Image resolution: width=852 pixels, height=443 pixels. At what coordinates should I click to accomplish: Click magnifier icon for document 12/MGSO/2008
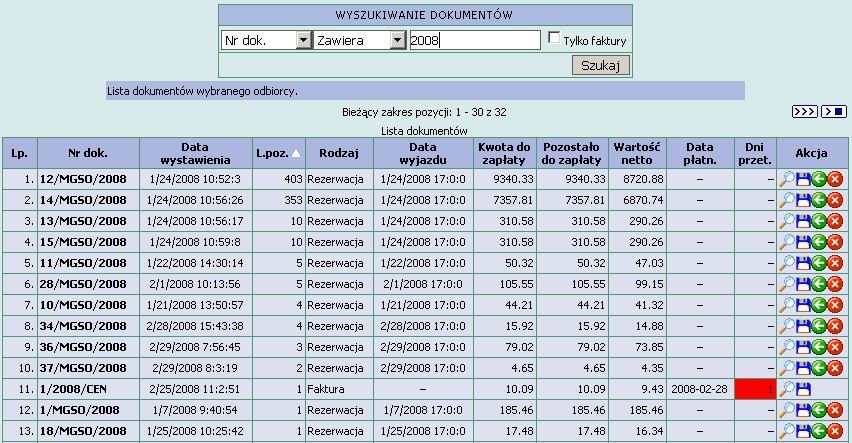[x=787, y=179]
